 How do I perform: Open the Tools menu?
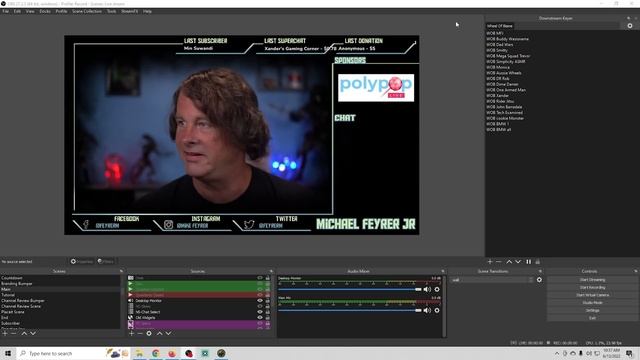pyautogui.click(x=111, y=11)
